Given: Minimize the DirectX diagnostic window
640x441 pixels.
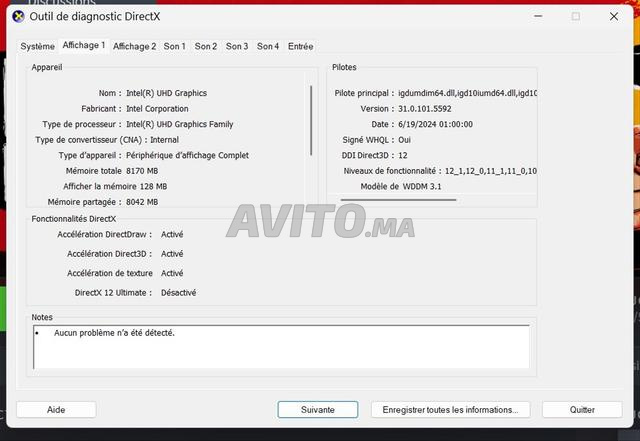Looking at the screenshot, I should (x=538, y=17).
